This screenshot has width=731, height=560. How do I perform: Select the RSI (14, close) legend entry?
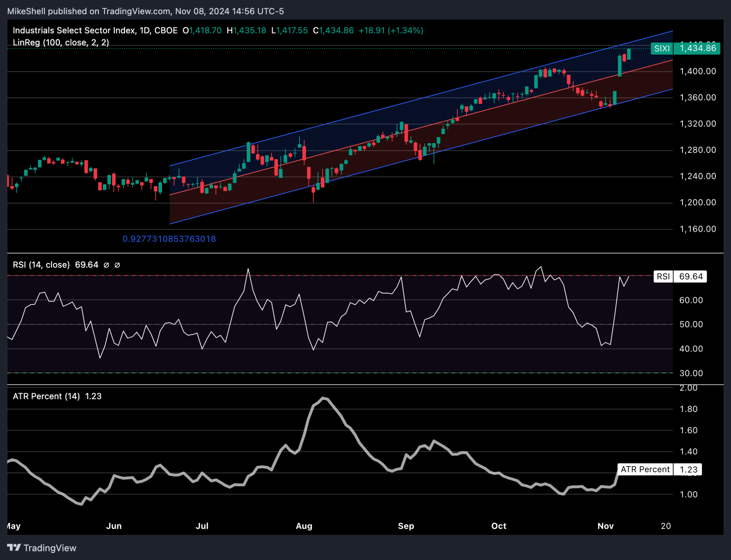(x=41, y=265)
